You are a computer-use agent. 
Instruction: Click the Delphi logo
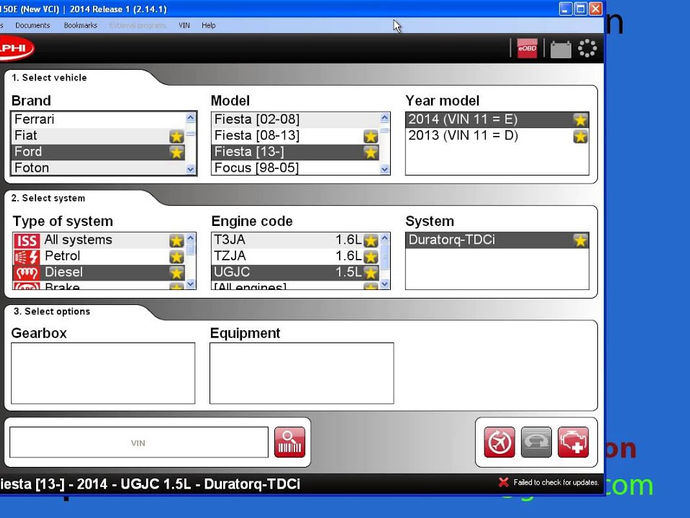(15, 48)
